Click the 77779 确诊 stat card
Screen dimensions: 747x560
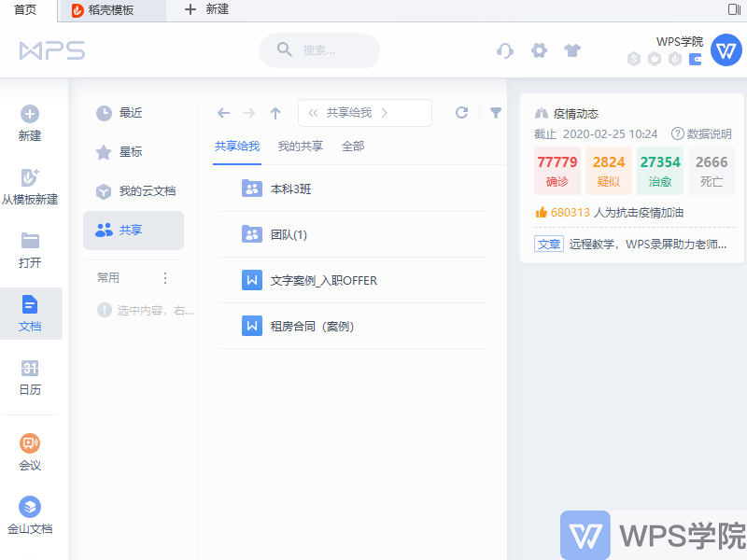click(557, 171)
